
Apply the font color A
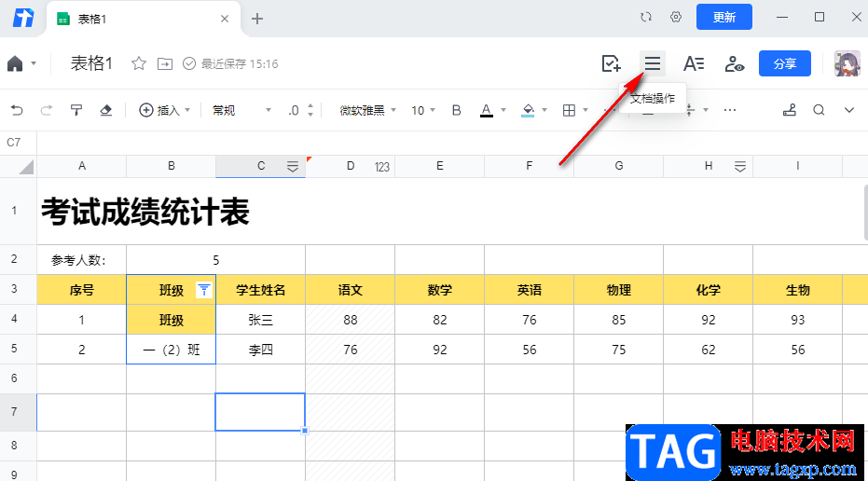[486, 110]
